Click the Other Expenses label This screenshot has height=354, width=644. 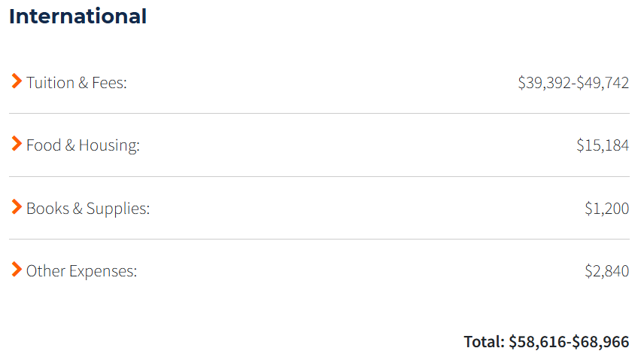pyautogui.click(x=81, y=271)
